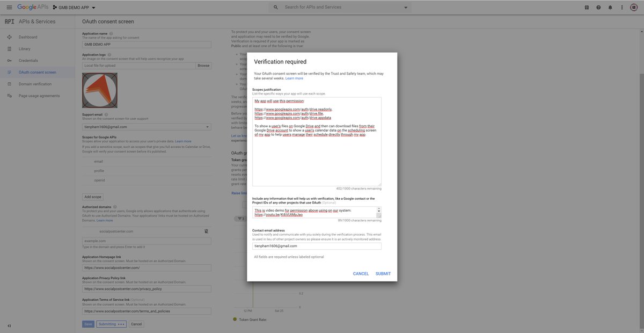The image size is (644, 333).
Task: Open Domain verification in the sidebar
Action: pos(35,84)
